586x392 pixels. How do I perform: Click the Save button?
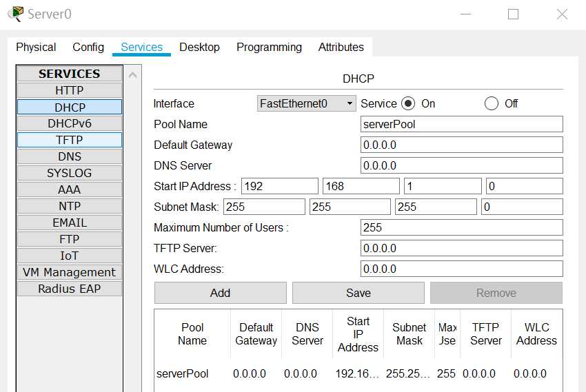[x=358, y=293]
